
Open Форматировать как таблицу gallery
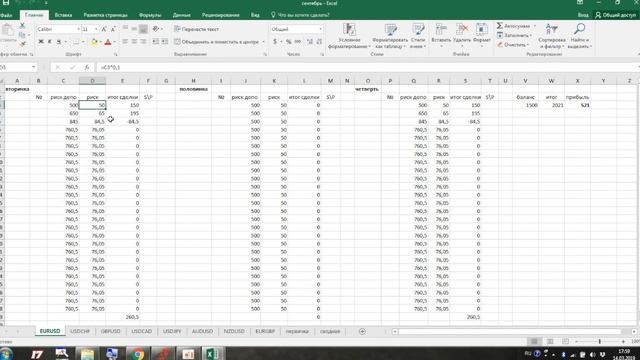click(x=390, y=36)
